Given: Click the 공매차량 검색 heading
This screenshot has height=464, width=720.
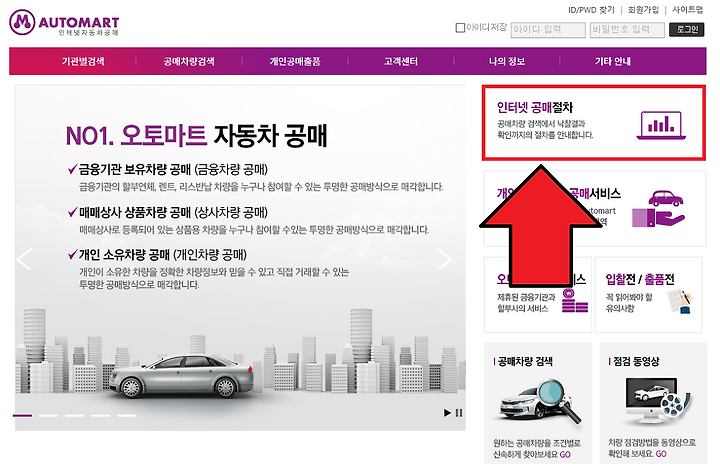Looking at the screenshot, I should pos(525,362).
